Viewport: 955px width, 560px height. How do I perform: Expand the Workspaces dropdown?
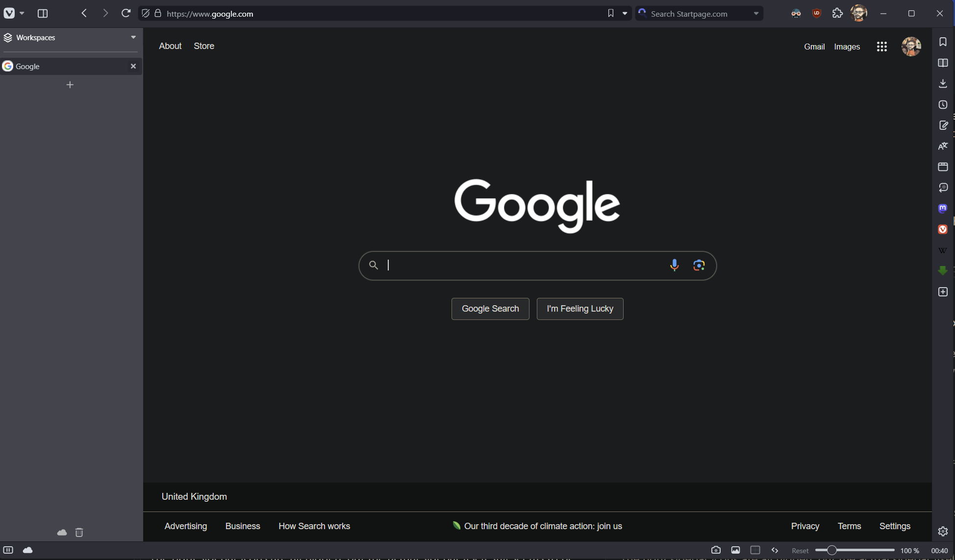[x=133, y=37]
